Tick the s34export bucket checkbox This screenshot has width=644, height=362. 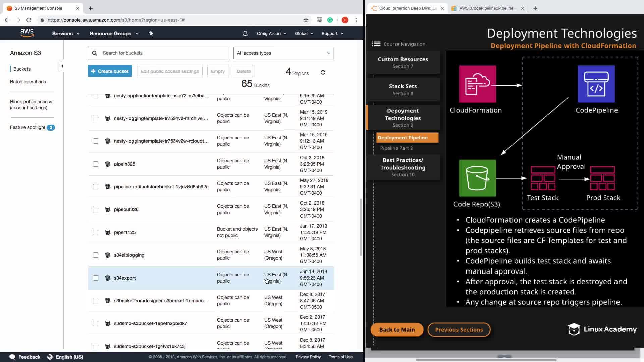pos(96,278)
